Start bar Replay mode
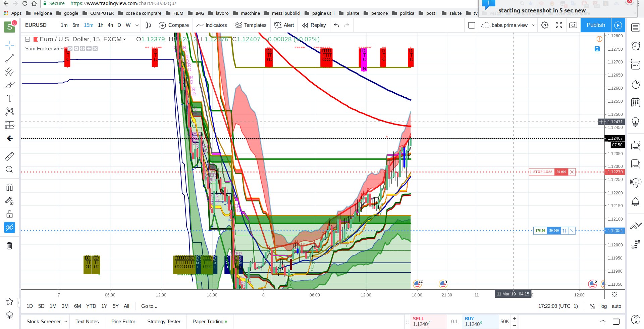 point(314,25)
